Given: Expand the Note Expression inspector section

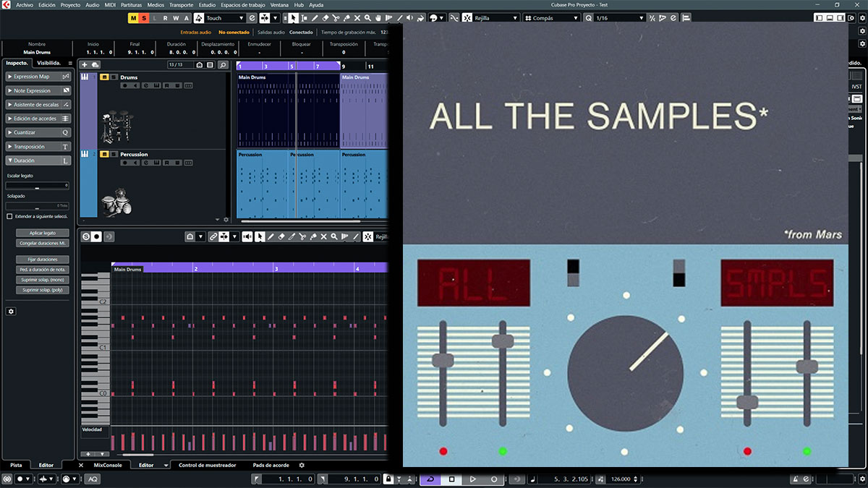Looking at the screenshot, I should pyautogui.click(x=38, y=90).
